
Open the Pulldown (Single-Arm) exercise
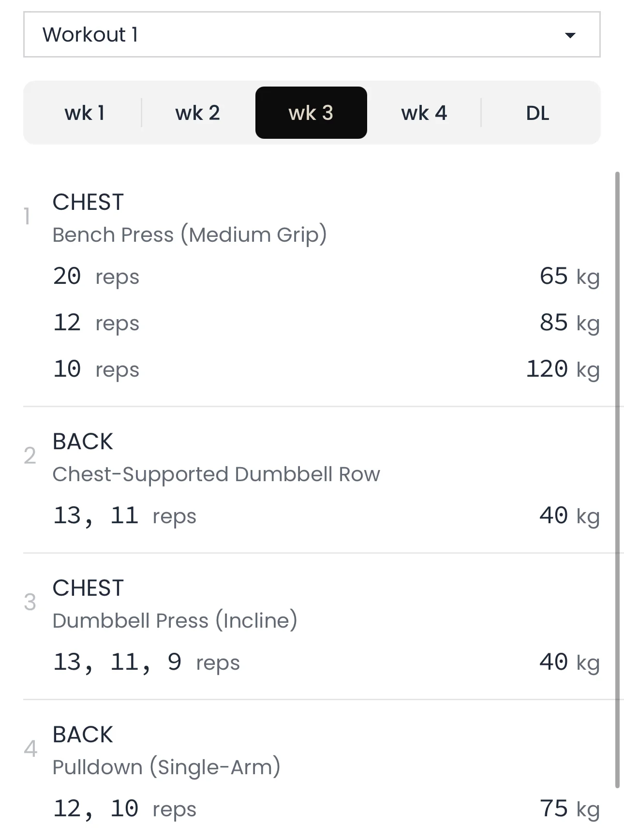pos(166,767)
